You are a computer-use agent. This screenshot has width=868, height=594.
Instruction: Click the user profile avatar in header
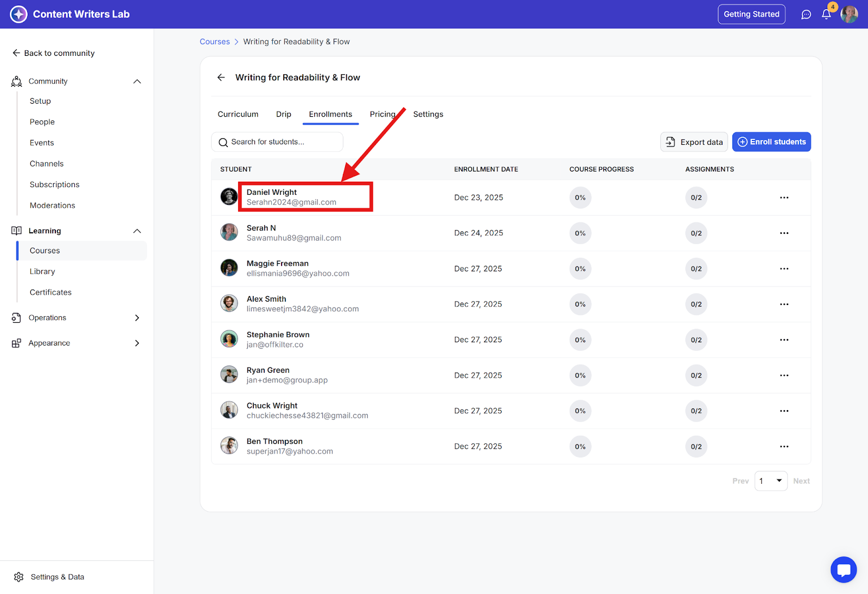point(849,15)
